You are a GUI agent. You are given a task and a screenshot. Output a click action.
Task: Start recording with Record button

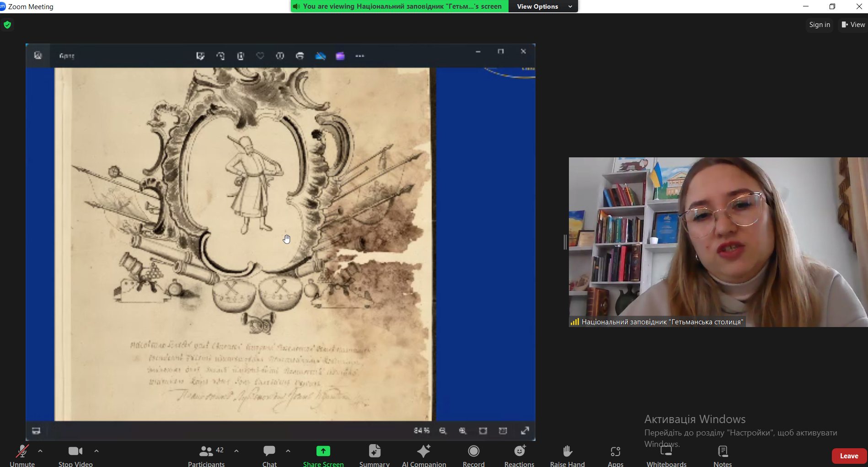[x=474, y=455]
